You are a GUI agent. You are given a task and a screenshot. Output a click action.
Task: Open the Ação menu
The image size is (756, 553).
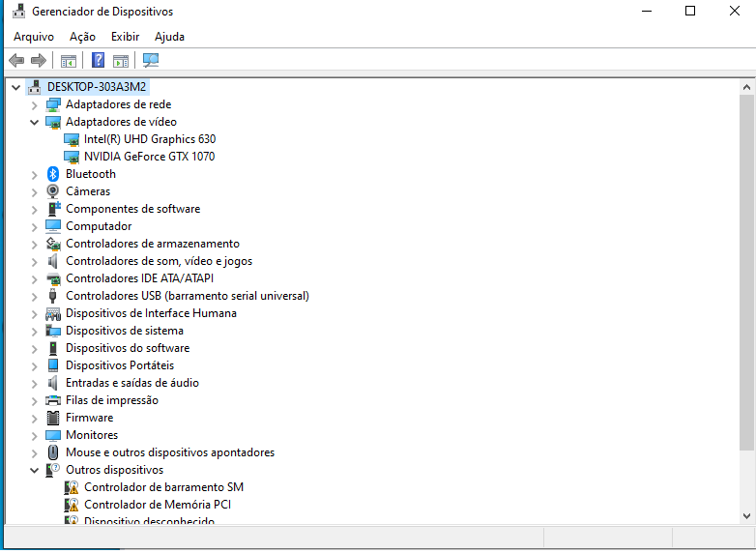tap(82, 37)
